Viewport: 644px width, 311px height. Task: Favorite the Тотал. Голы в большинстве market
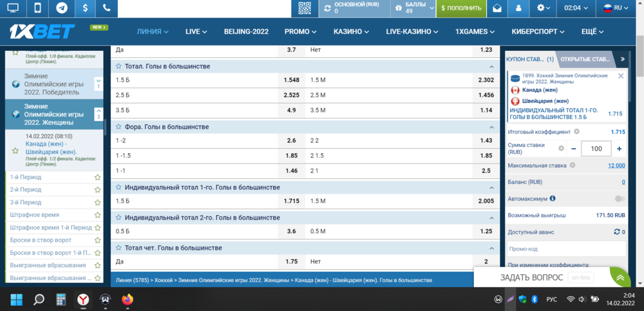click(x=118, y=66)
